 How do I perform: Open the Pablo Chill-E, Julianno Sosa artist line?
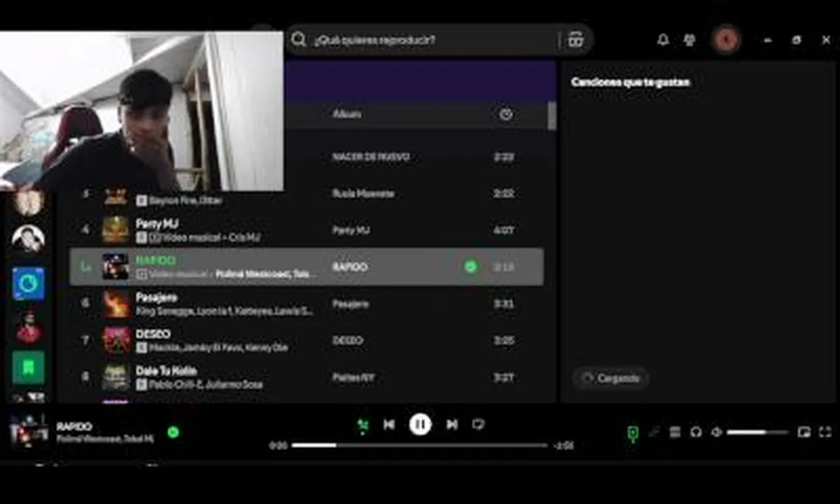click(x=206, y=384)
